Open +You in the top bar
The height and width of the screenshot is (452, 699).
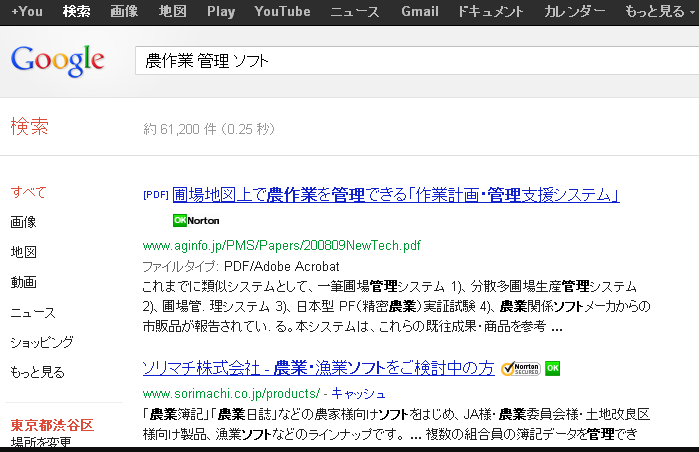[27, 12]
